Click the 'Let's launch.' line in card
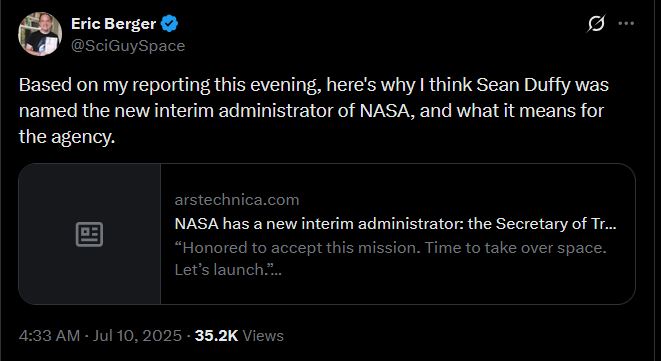Image resolution: width=661 pixels, height=361 pixels. [x=228, y=269]
